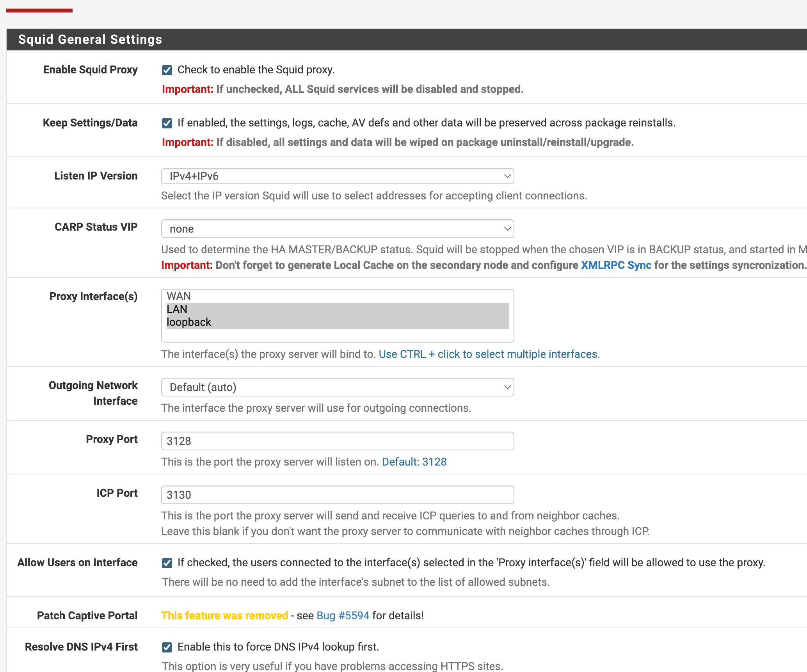Open the Listen IP Version dropdown
The height and width of the screenshot is (672, 807).
338,176
